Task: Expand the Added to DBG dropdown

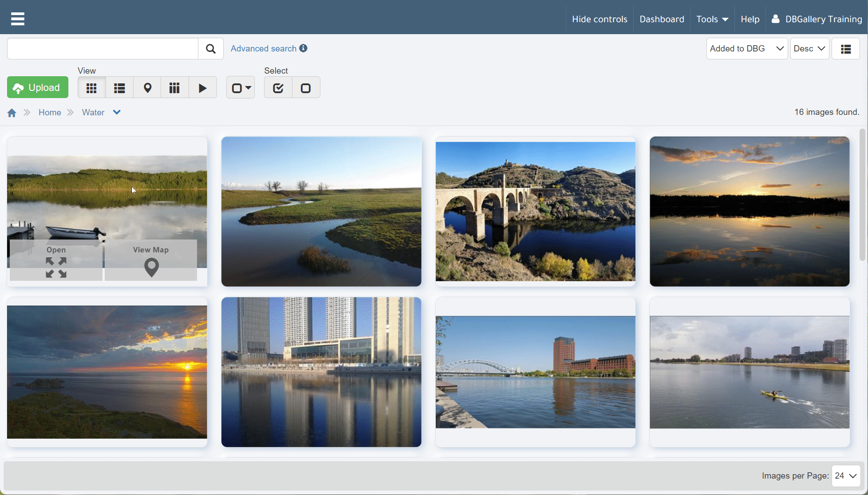Action: 746,49
